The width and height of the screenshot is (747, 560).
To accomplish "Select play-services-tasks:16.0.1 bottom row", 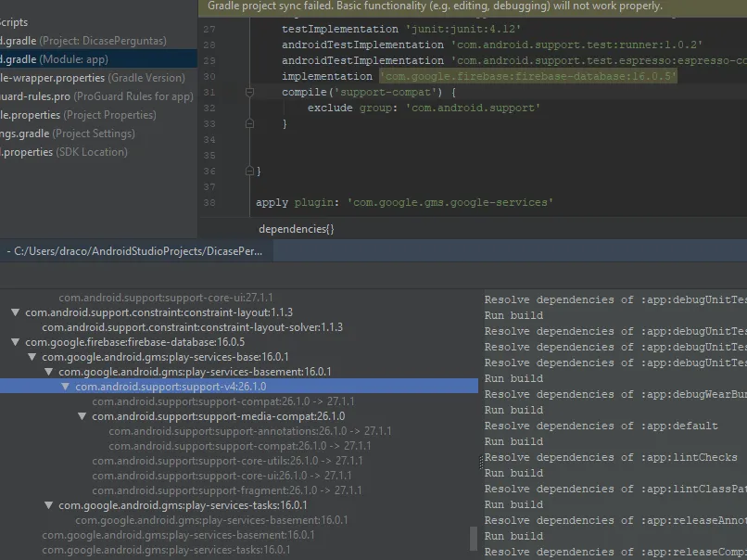I will [x=166, y=550].
